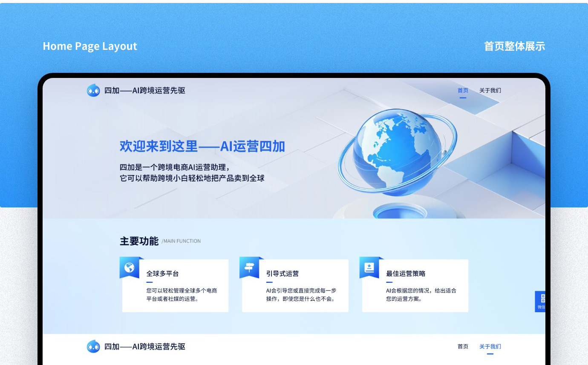Viewport: 588px width, 365px height.
Task: Click the globe icon on the 全球多平台 card
Action: [130, 267]
